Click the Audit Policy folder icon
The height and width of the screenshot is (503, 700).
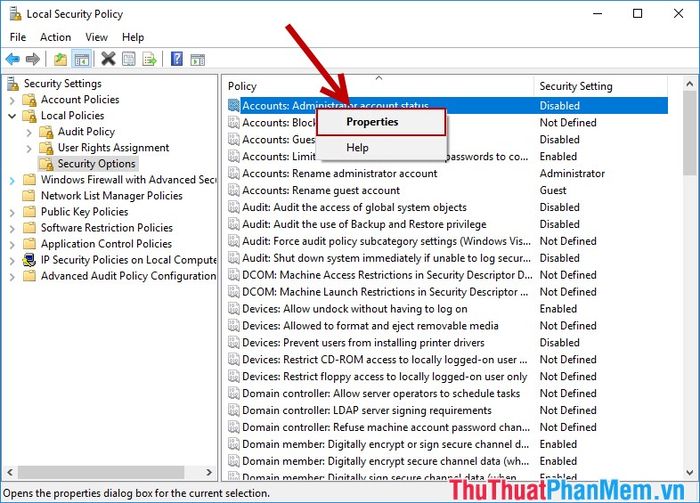tap(46, 132)
